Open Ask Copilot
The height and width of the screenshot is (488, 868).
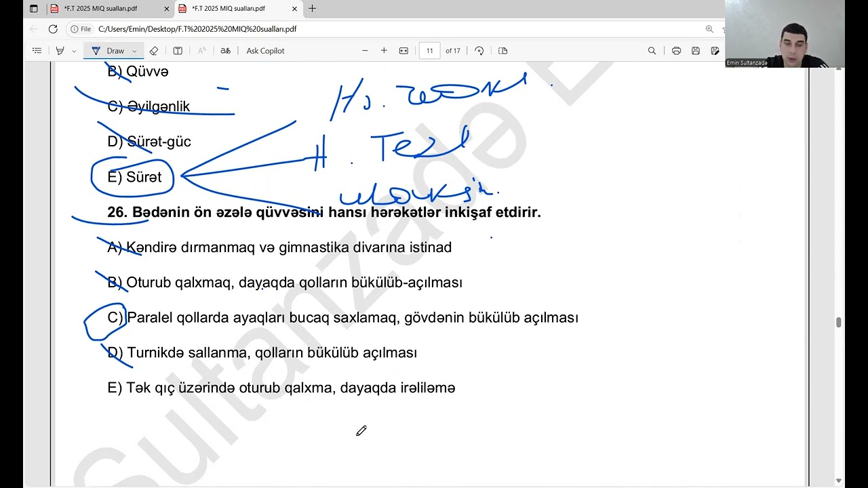tap(265, 51)
